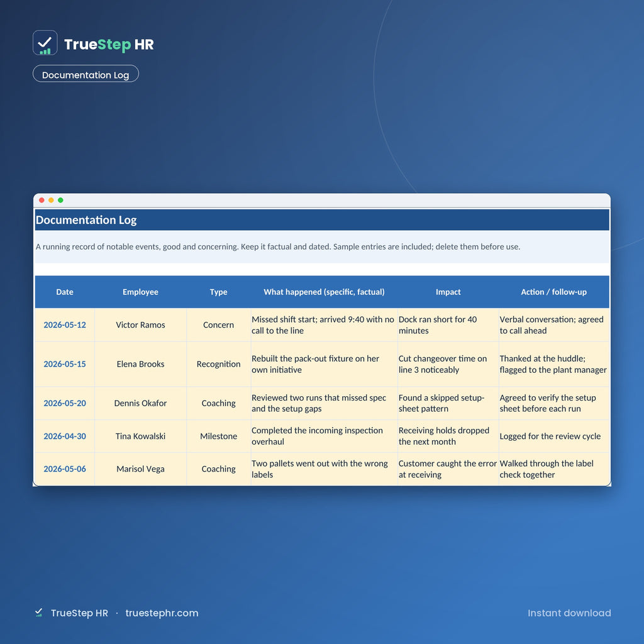The width and height of the screenshot is (644, 644).
Task: Click the 'Customer caught the error' cell
Action: [448, 469]
